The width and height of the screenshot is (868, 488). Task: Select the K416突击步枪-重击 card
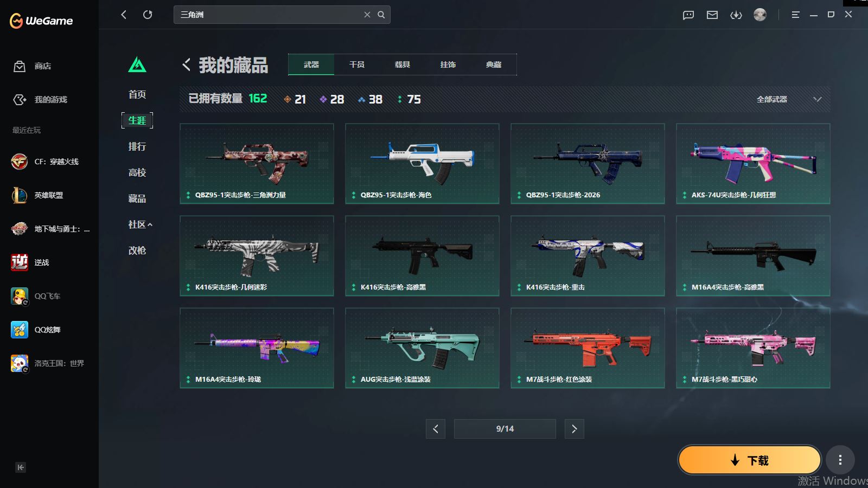pyautogui.click(x=588, y=256)
